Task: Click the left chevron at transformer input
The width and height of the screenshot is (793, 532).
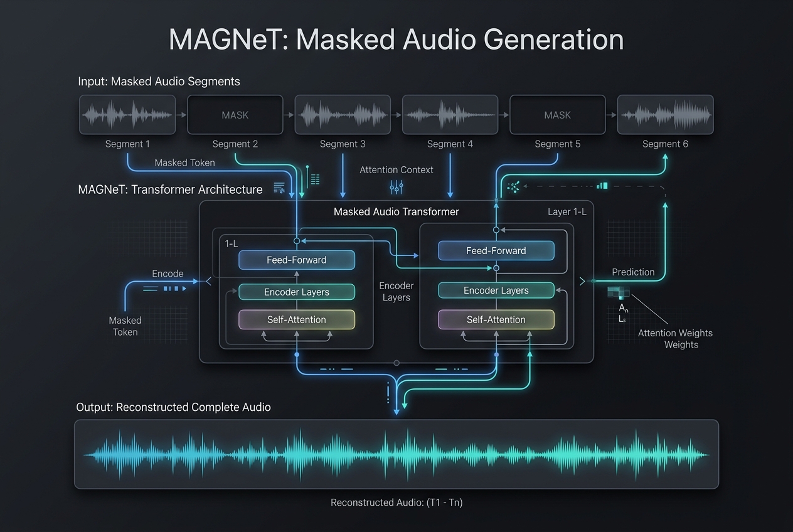Action: [x=208, y=282]
